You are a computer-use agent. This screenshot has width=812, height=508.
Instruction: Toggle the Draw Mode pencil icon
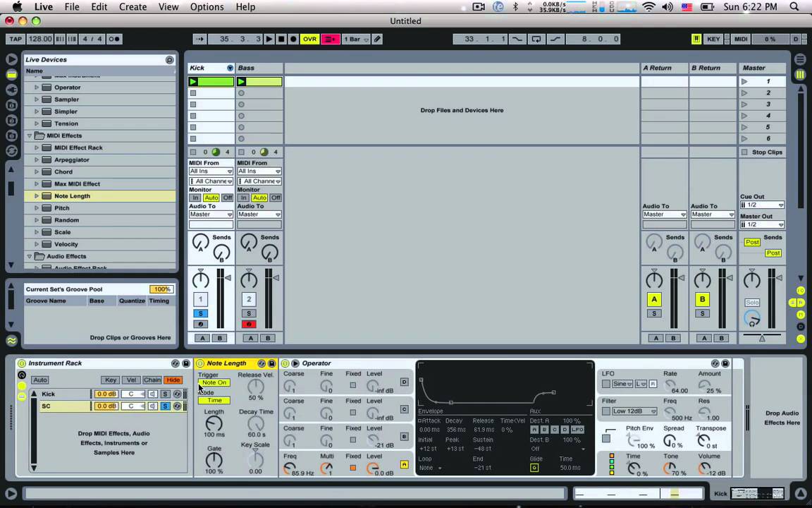click(377, 39)
